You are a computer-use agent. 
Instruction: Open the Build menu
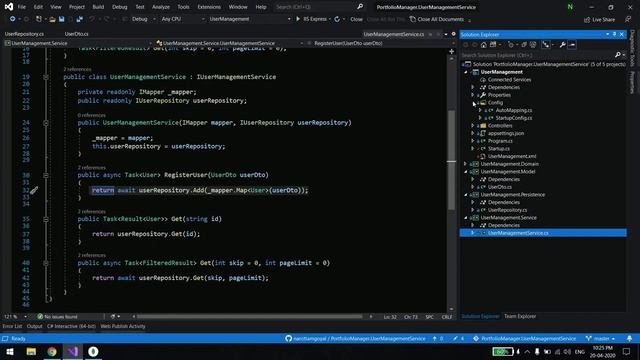[x=98, y=7]
